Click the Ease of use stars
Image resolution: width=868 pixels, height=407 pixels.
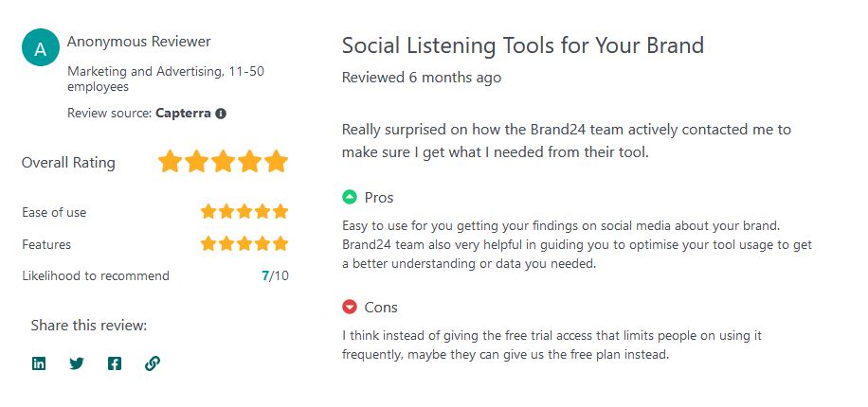(244, 212)
